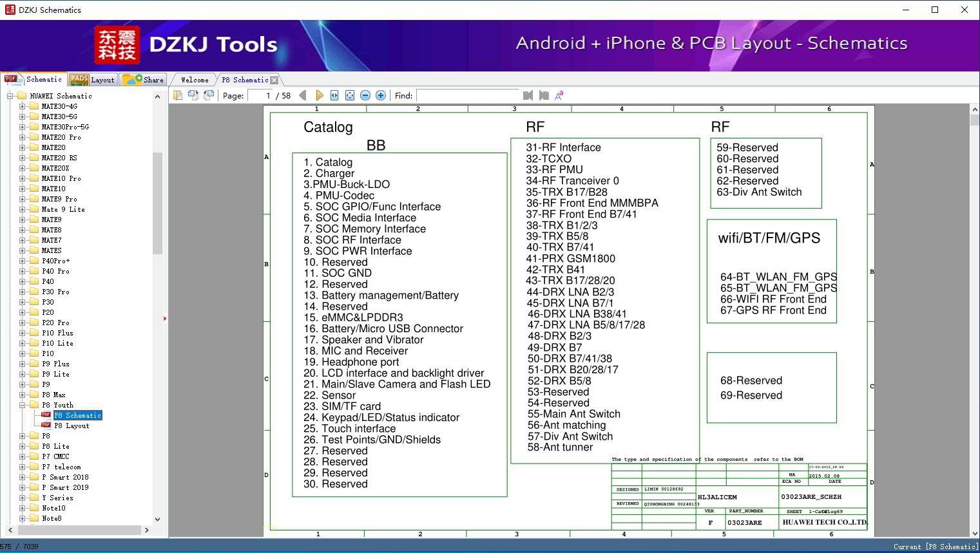980x553 pixels.
Task: Click the MATE20X folder icon
Action: (34, 168)
